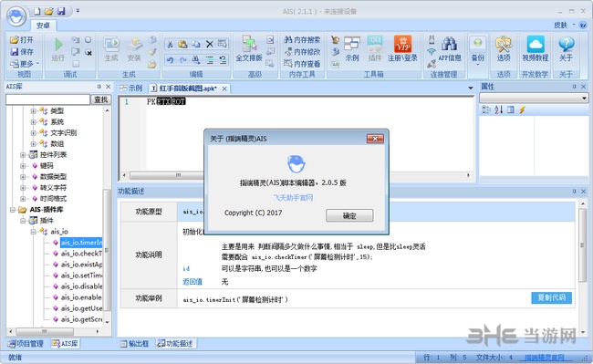Click the find/replace icon in 编辑 group
This screenshot has width=593, height=364.
[x=196, y=60]
